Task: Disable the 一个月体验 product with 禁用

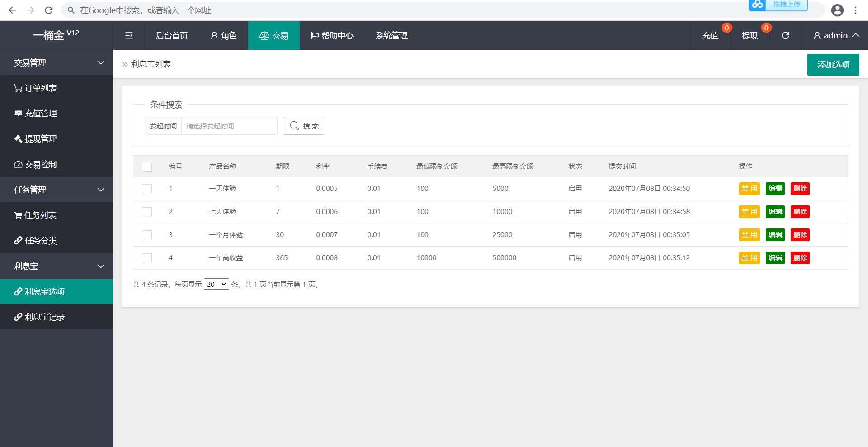Action: [750, 235]
